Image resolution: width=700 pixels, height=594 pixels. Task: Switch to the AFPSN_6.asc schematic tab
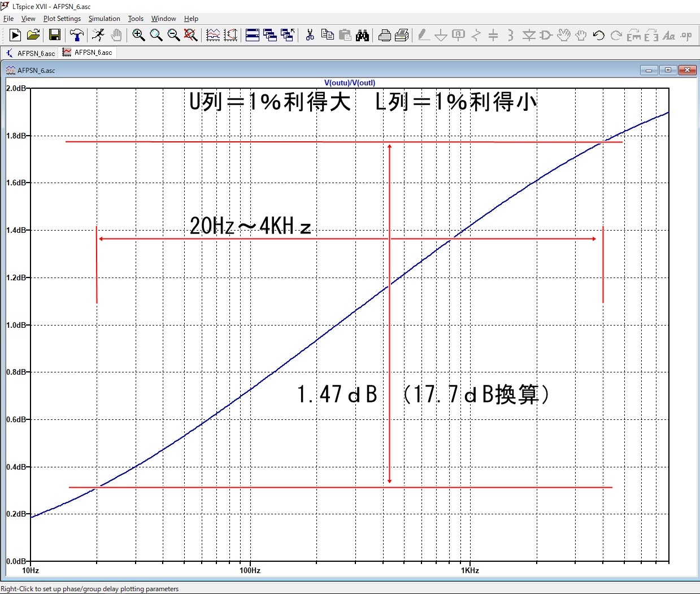tap(31, 53)
